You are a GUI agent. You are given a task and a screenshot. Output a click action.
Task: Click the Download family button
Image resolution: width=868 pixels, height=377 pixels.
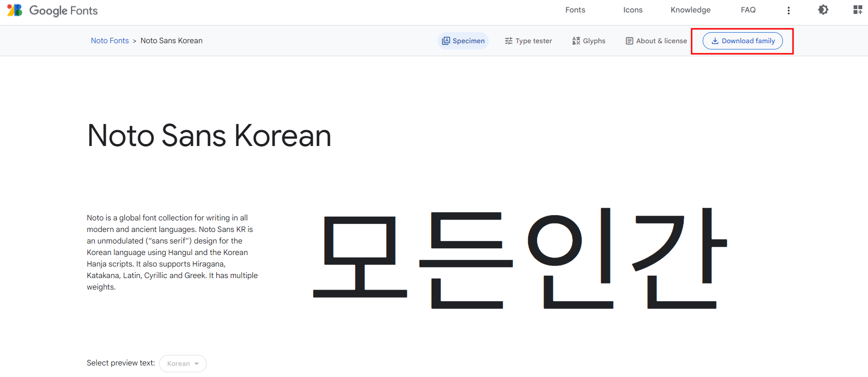743,41
